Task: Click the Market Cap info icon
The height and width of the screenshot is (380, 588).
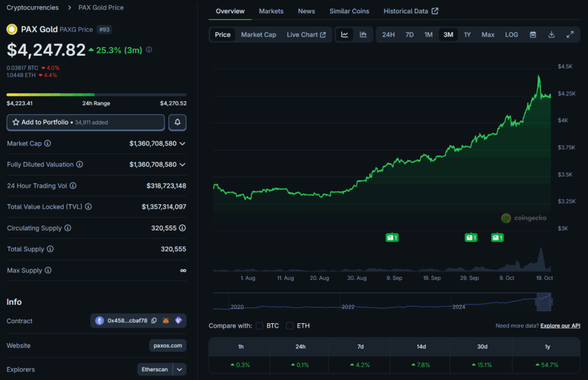Action: tap(48, 143)
